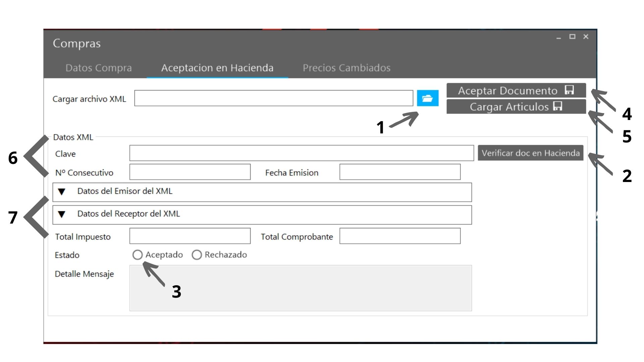
Task: Select the Rechazado radio button
Action: 197,255
